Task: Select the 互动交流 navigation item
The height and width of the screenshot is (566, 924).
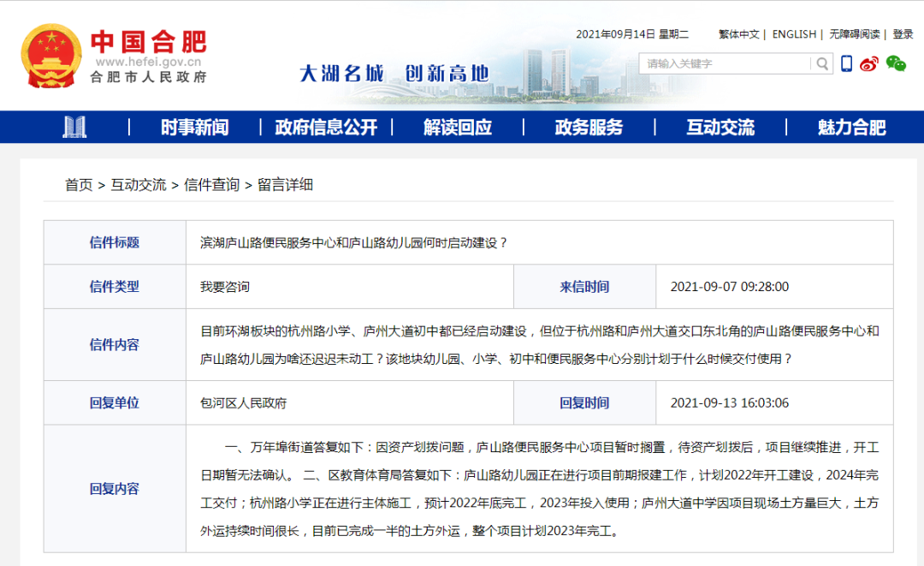Action: click(719, 127)
